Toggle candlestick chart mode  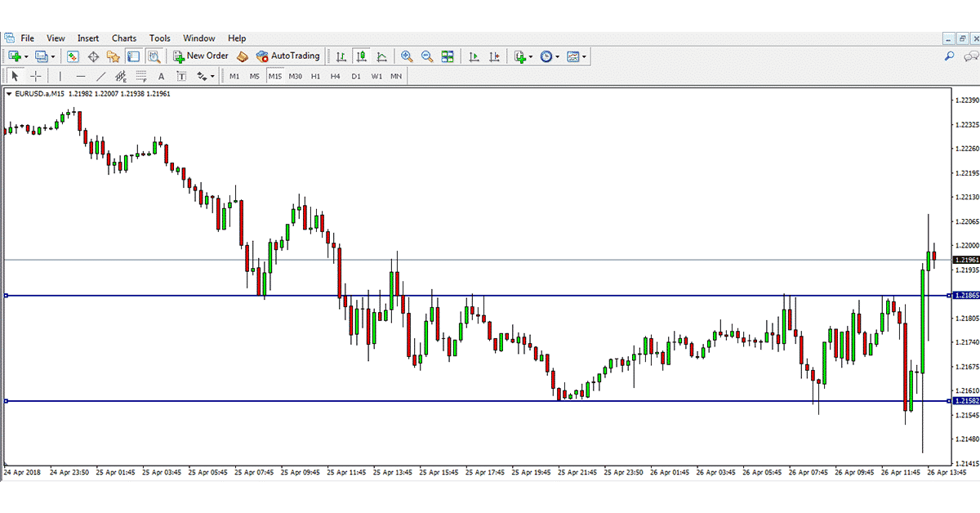point(363,56)
